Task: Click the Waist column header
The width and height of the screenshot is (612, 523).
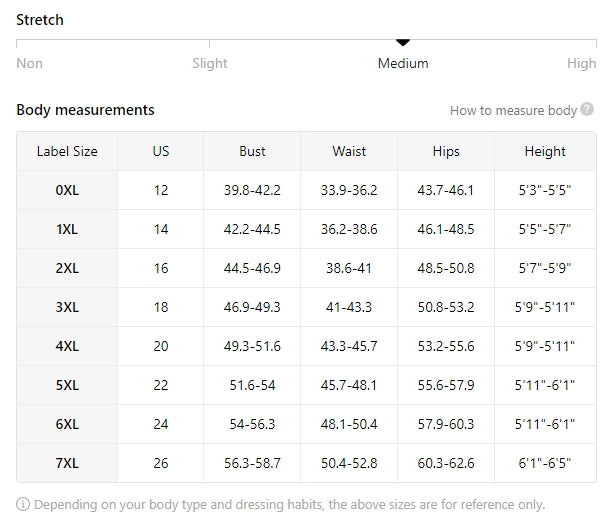Action: 349,152
